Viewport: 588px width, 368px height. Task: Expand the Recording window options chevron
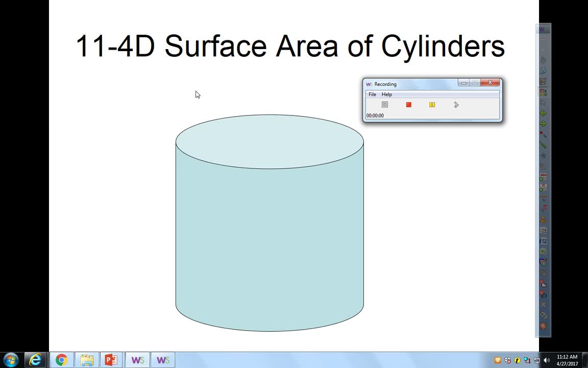(x=456, y=104)
